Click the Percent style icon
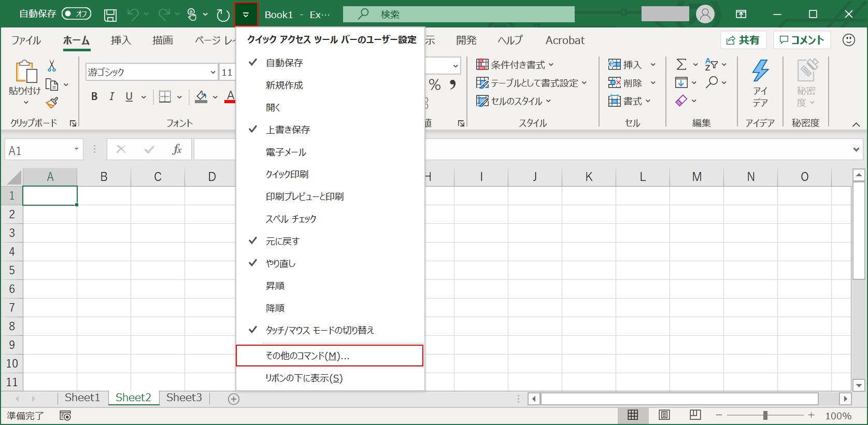Screen dimensions: 868x425 point(435,84)
